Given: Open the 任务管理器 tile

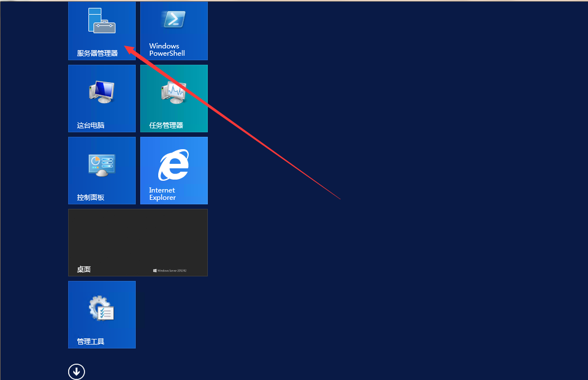Looking at the screenshot, I should coord(174,99).
